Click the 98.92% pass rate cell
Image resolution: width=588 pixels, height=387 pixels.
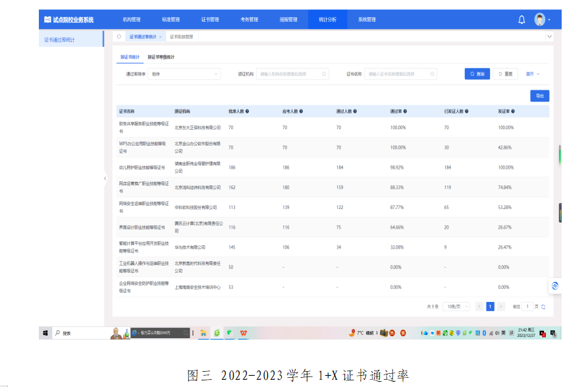click(397, 167)
